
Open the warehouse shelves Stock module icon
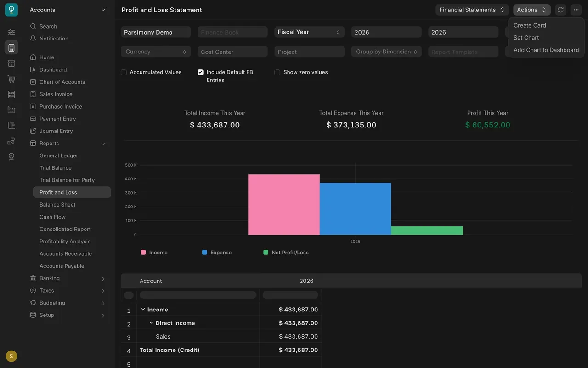(x=11, y=94)
